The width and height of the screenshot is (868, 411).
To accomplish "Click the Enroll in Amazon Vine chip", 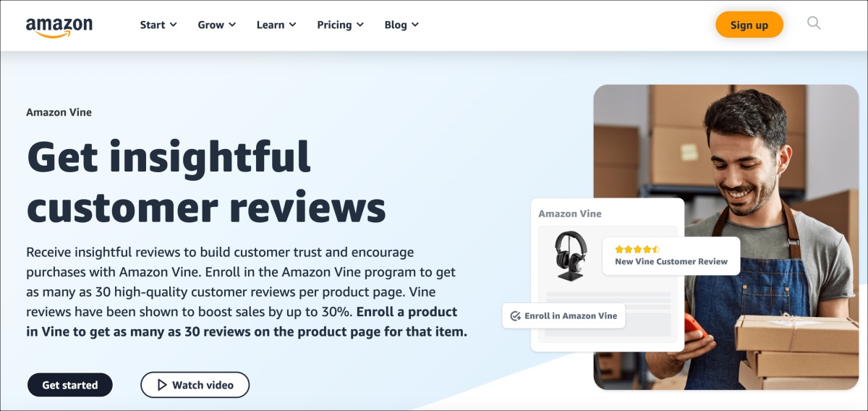I will (x=563, y=316).
